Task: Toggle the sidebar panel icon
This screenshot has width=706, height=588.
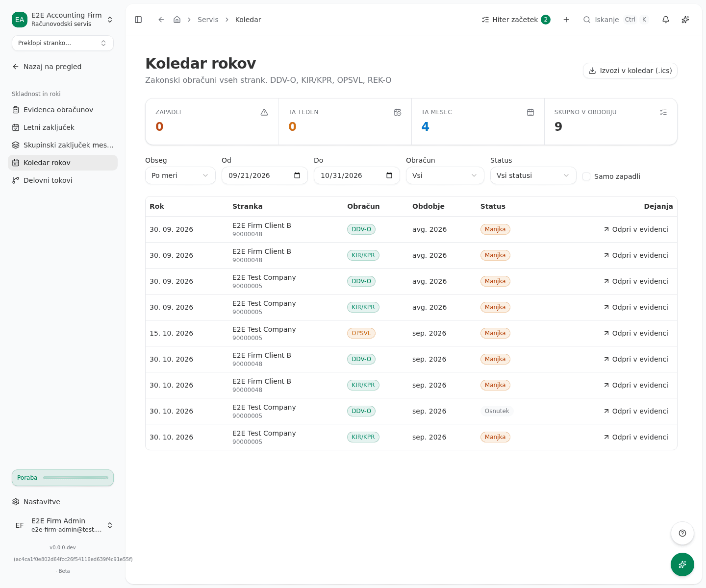Action: tap(138, 20)
